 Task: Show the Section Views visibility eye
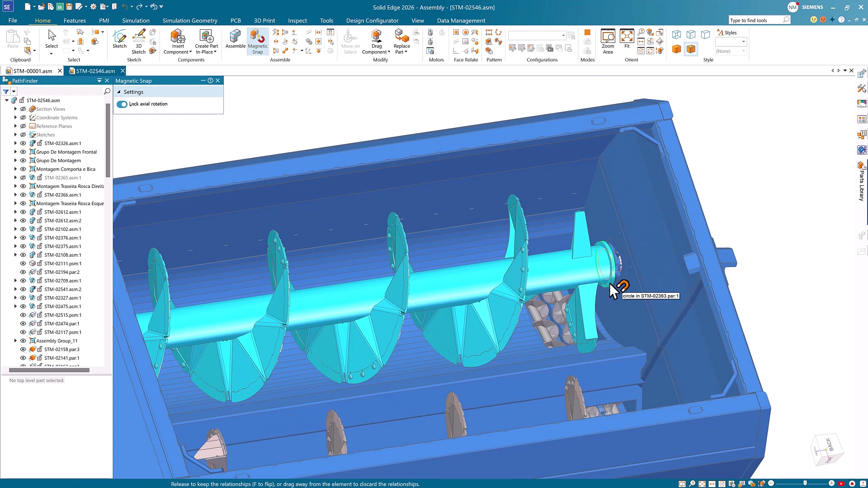click(23, 109)
